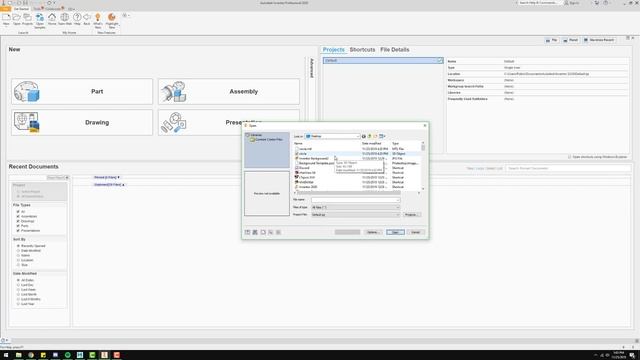Screen dimensions: 640x360
Task: Open the Collaborate ribbon tab
Action: click(53, 9)
